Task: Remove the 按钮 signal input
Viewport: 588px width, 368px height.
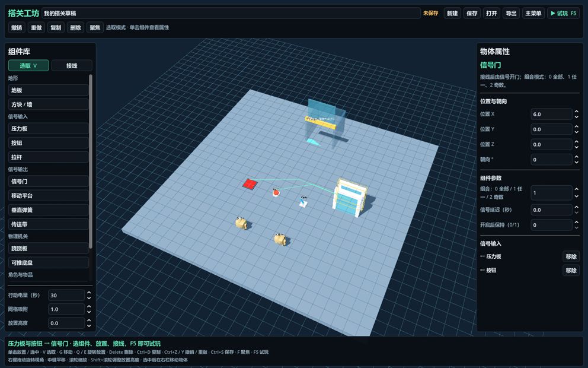Action: click(x=571, y=271)
